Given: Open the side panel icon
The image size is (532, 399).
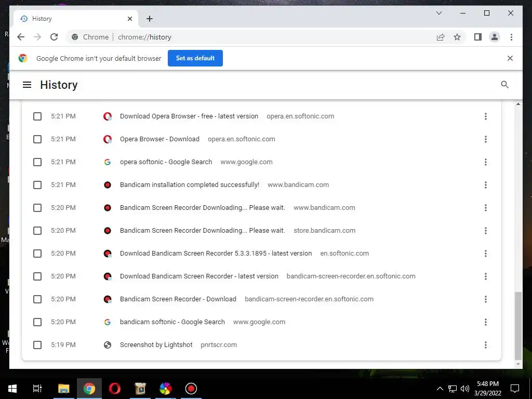Looking at the screenshot, I should pos(478,37).
